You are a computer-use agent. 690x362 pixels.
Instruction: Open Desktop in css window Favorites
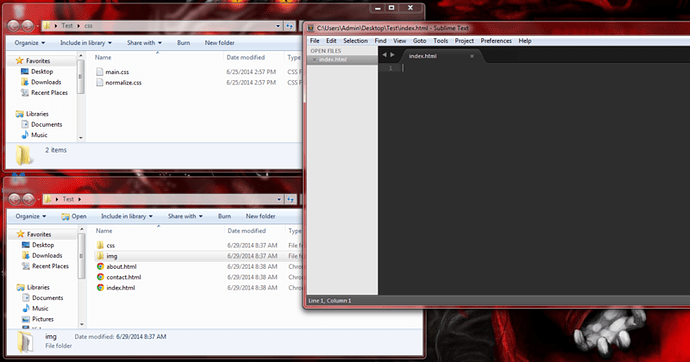(x=42, y=72)
